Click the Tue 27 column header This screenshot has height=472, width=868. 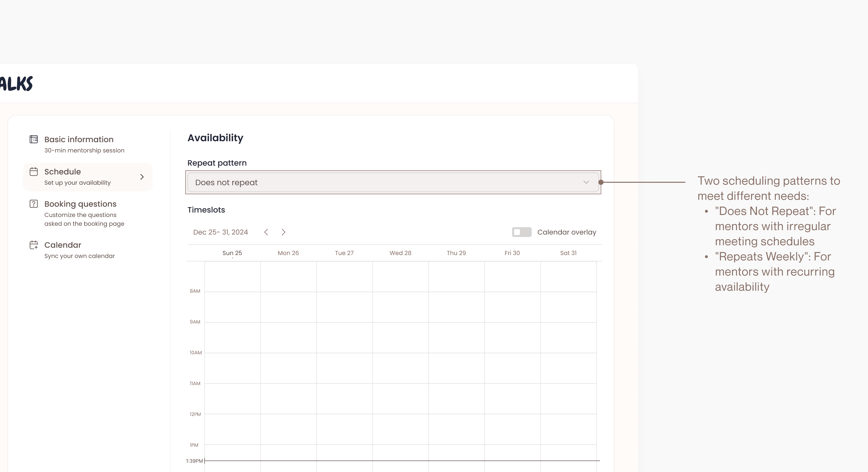click(344, 253)
